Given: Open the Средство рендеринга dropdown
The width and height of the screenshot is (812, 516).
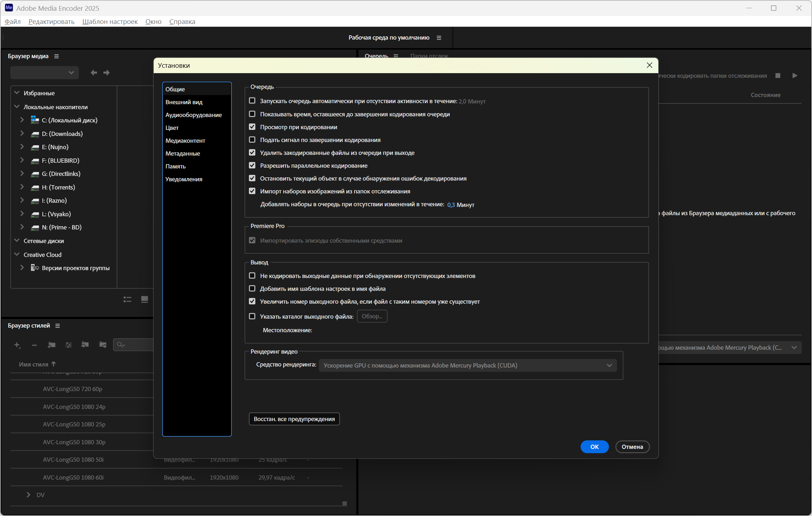Looking at the screenshot, I should pos(467,365).
